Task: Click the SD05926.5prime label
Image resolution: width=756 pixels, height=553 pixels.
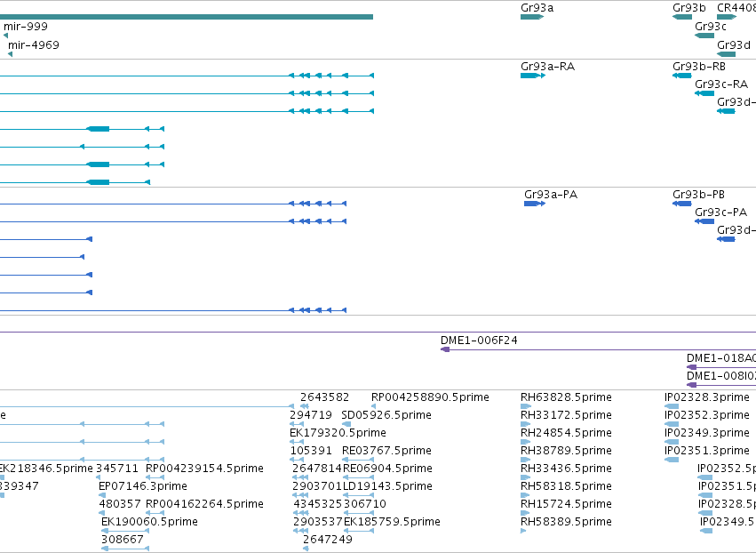Action: click(x=386, y=415)
